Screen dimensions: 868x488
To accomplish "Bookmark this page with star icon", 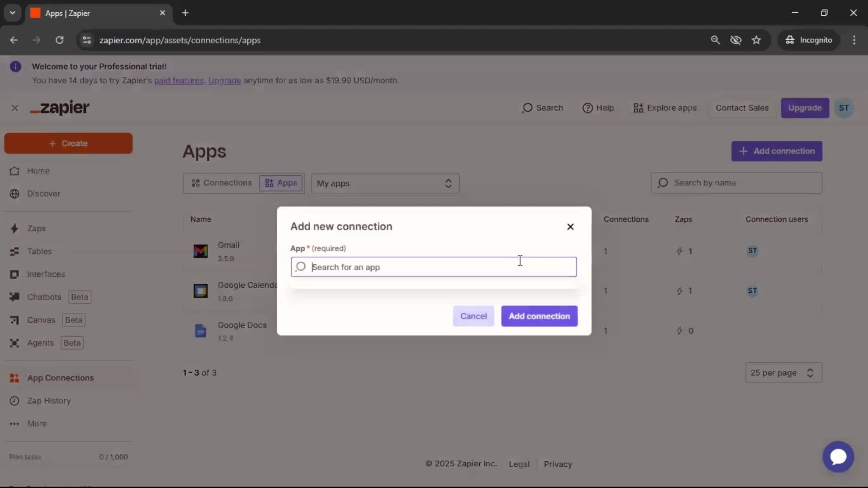I will (x=756, y=40).
